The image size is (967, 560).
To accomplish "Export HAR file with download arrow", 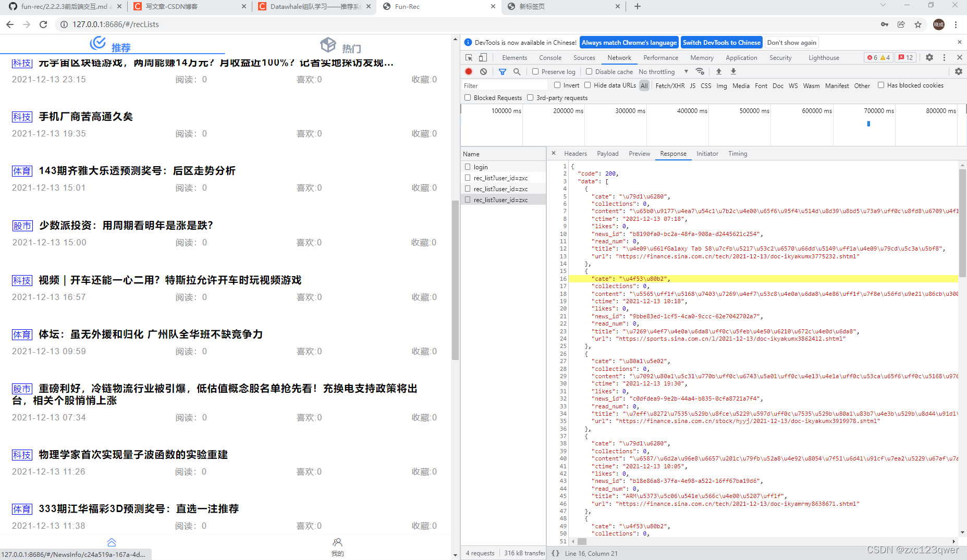I will point(733,71).
